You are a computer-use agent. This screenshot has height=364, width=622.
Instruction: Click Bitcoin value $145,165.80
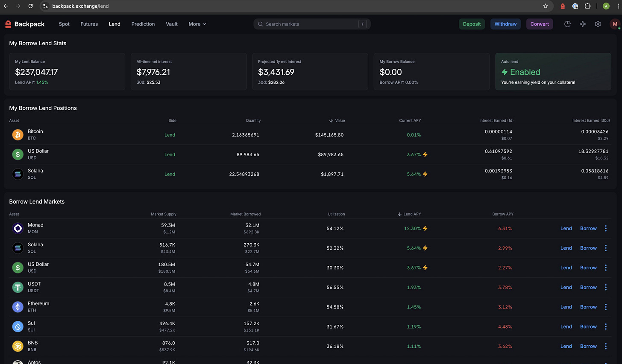tap(329, 135)
